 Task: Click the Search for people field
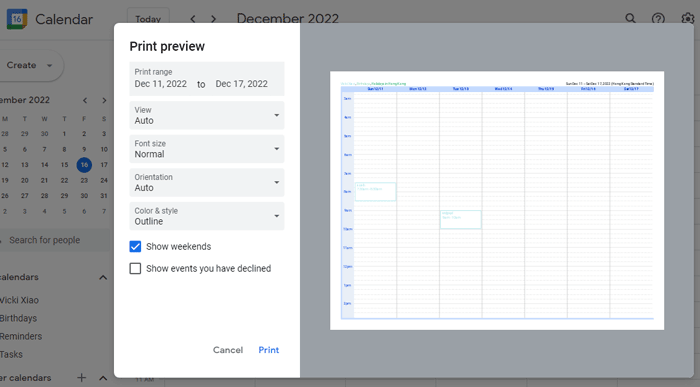pyautogui.click(x=54, y=240)
